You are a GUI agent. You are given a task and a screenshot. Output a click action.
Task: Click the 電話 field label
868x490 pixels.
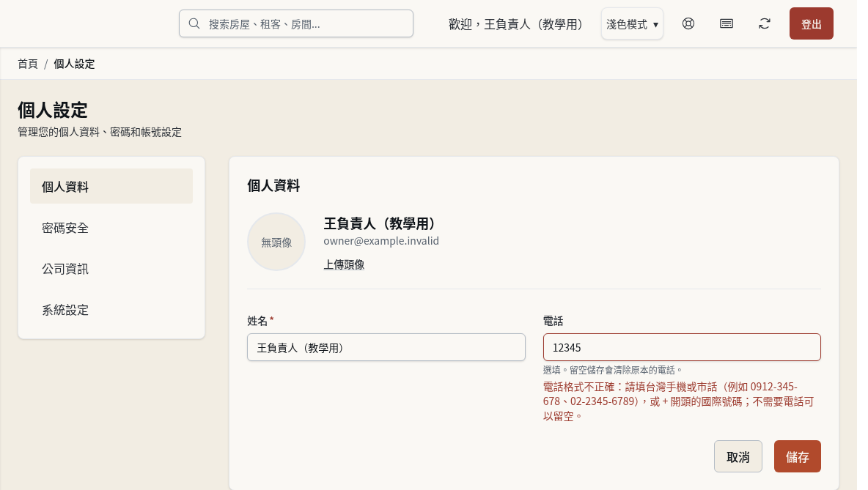(x=553, y=321)
